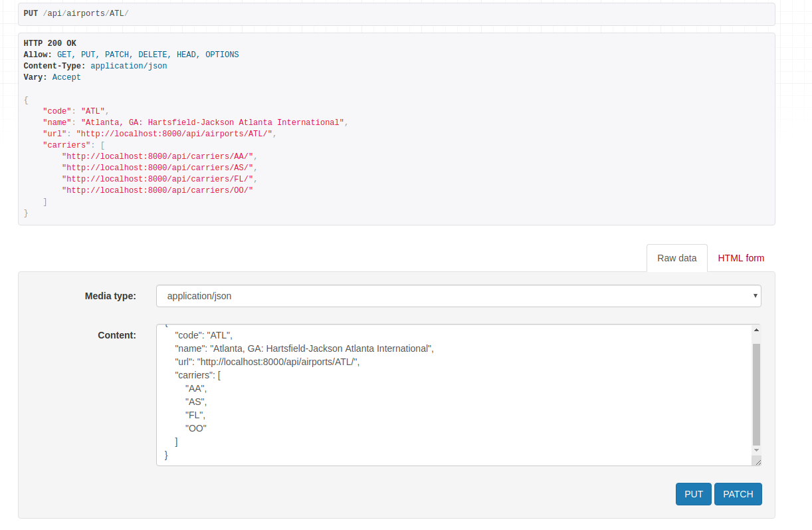Click the PATCH submit button

coord(738,494)
